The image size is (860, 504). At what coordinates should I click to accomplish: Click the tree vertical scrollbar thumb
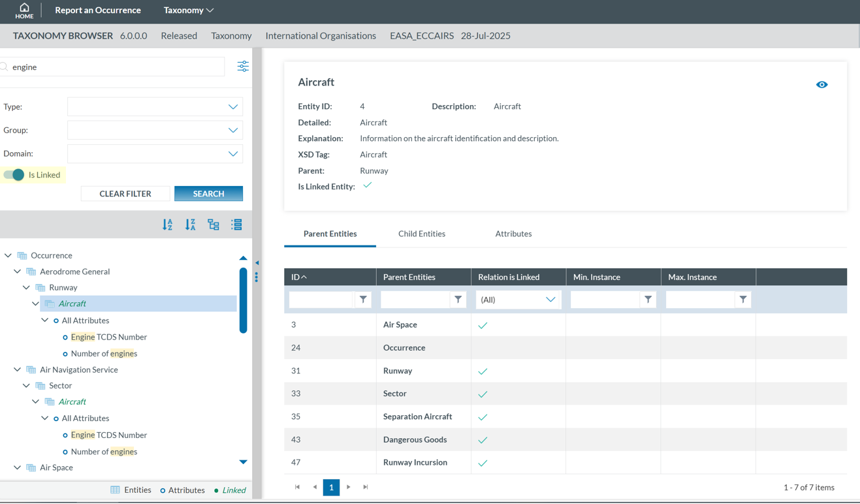click(243, 300)
